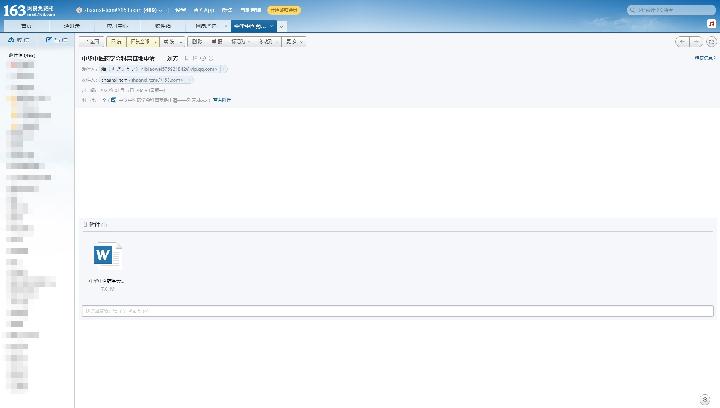Open the Word document attachment icon
This screenshot has height=408, width=720.
click(x=107, y=255)
